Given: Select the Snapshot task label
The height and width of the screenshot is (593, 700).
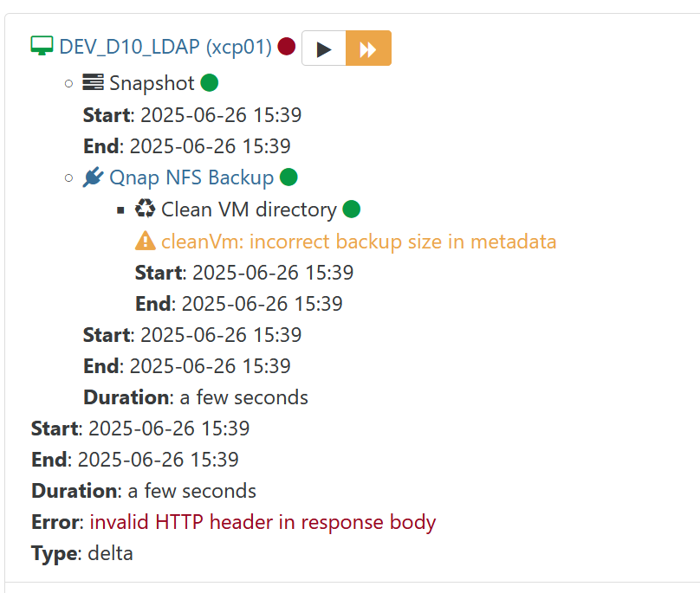Looking at the screenshot, I should pos(152,83).
